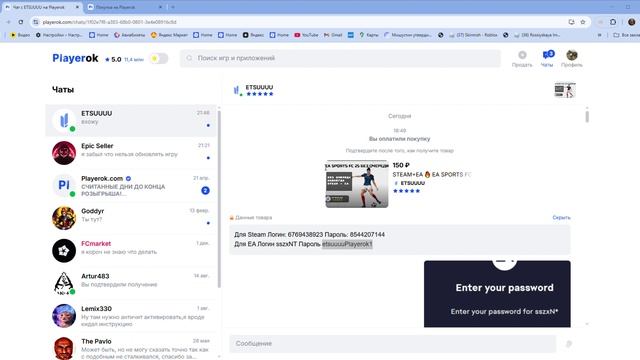Open the Lemix330 chat
Image resolution: width=640 pixels, height=360 pixels.
(131, 316)
